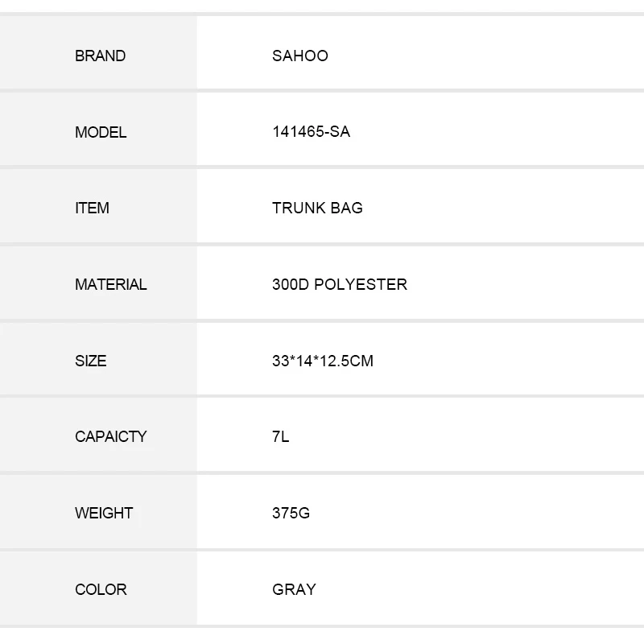Click the SIZE label cell
The image size is (644, 644).
(x=90, y=361)
